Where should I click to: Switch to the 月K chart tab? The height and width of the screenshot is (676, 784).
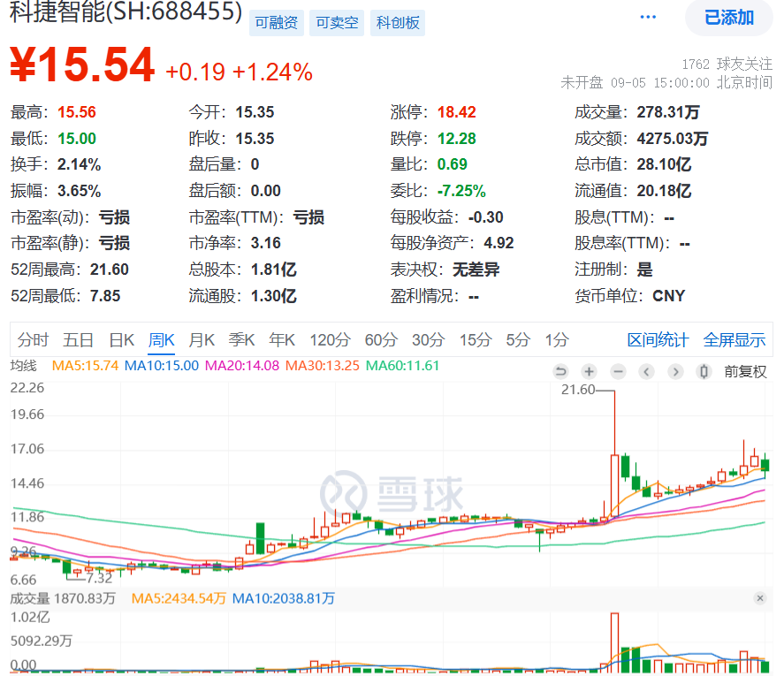(x=201, y=340)
